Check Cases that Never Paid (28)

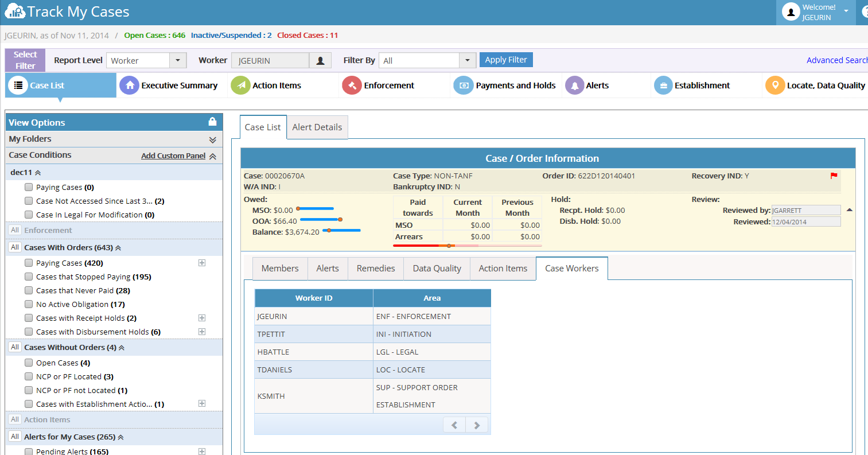pos(29,290)
